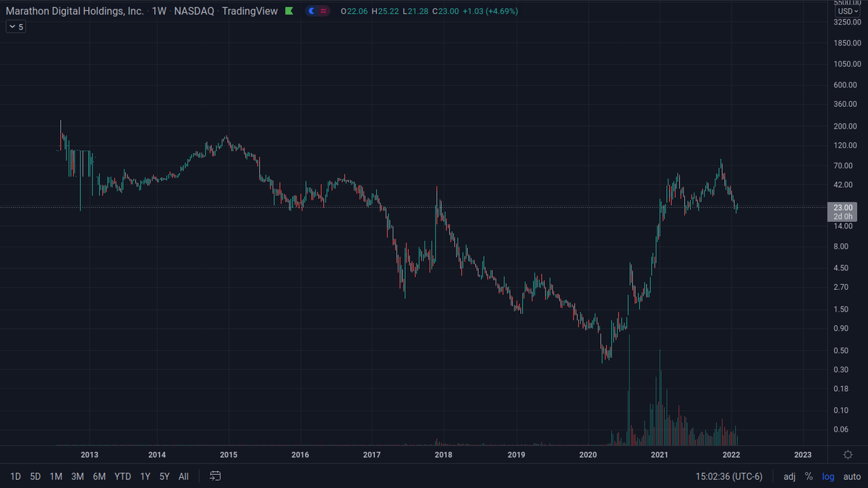
Task: Click the 2018 label on time axis
Action: pyautogui.click(x=443, y=455)
